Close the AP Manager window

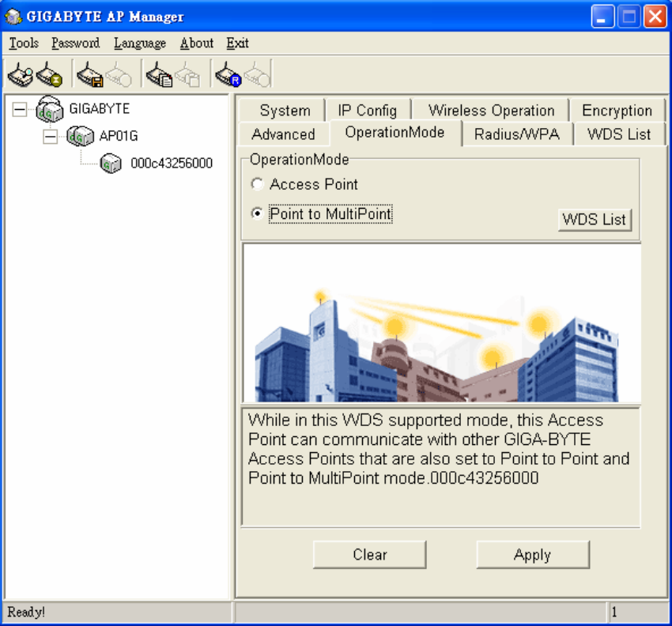pyautogui.click(x=655, y=17)
